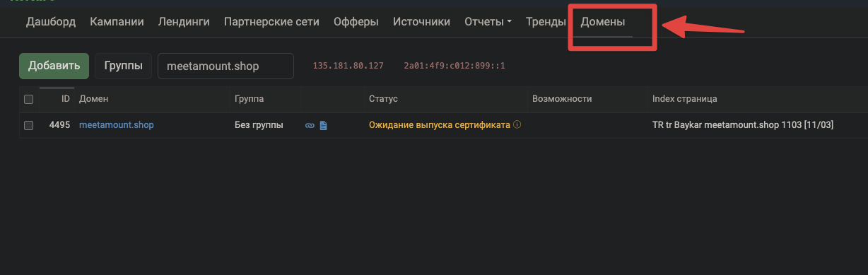868x275 pixels.
Task: Open the Дашборд menu item
Action: click(51, 22)
